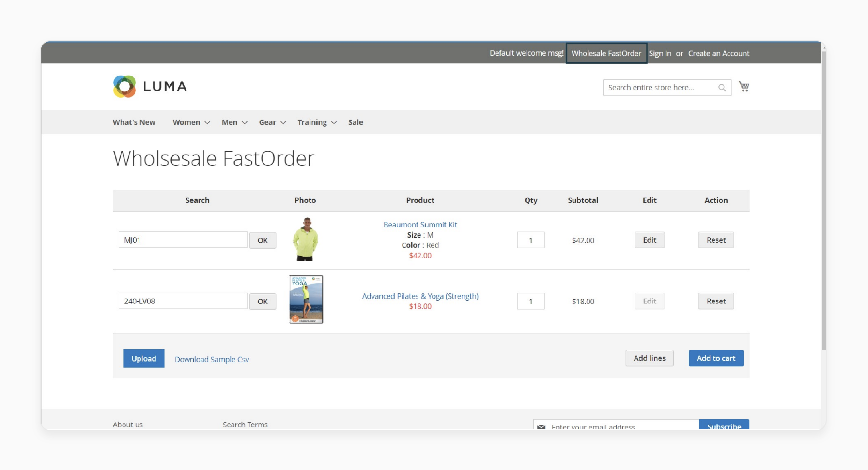Edit the Beaumont Summit Kit row
This screenshot has width=868, height=470.
pyautogui.click(x=650, y=240)
